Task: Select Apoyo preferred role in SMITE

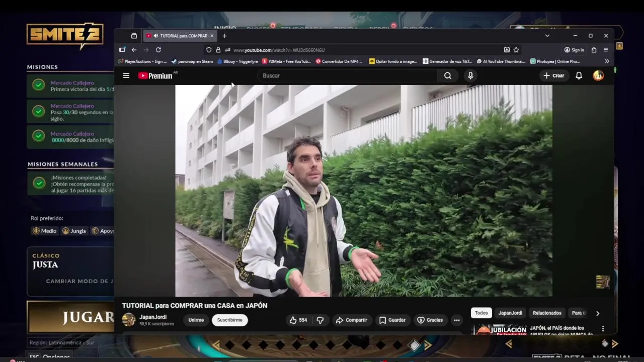Action: coord(102,231)
